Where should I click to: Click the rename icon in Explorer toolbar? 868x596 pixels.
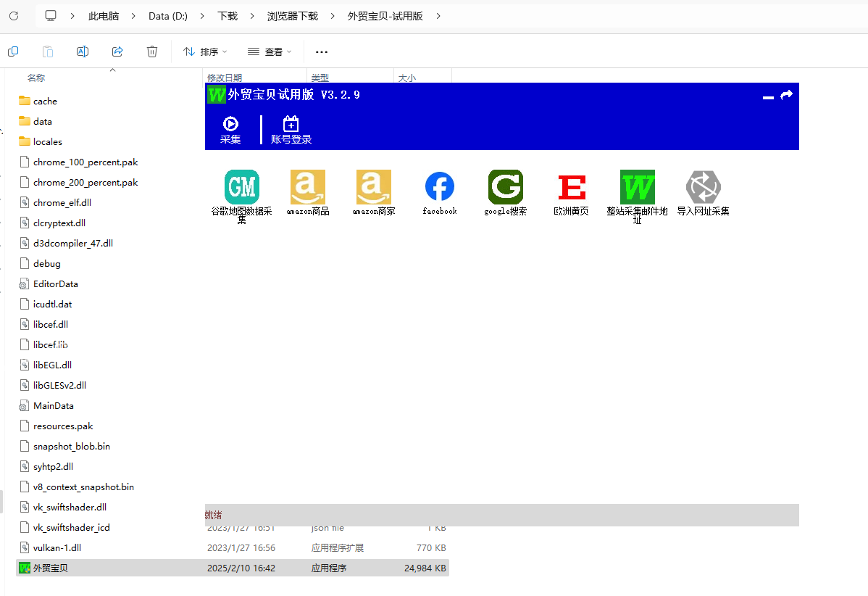click(83, 51)
